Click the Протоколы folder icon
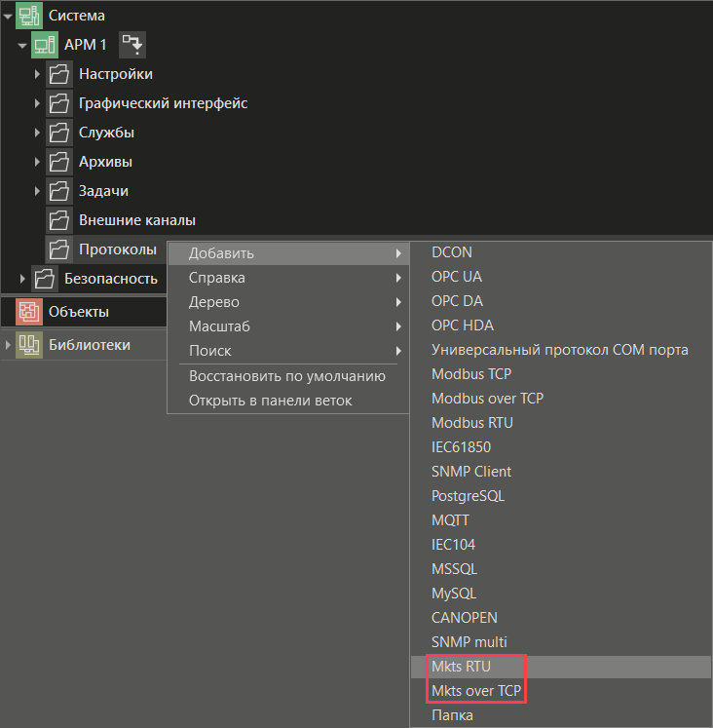713x728 pixels. (x=59, y=249)
